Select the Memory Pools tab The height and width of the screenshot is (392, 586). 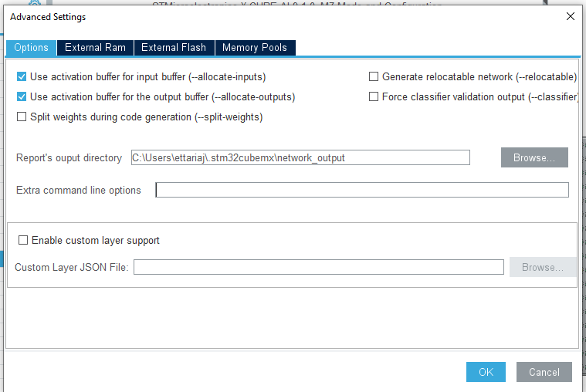click(x=255, y=48)
